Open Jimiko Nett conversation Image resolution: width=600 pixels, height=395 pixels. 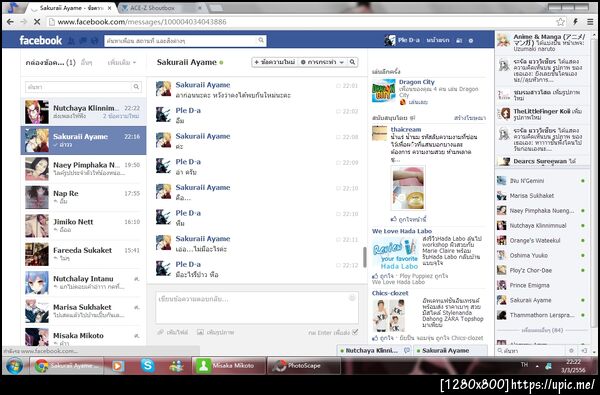83,225
